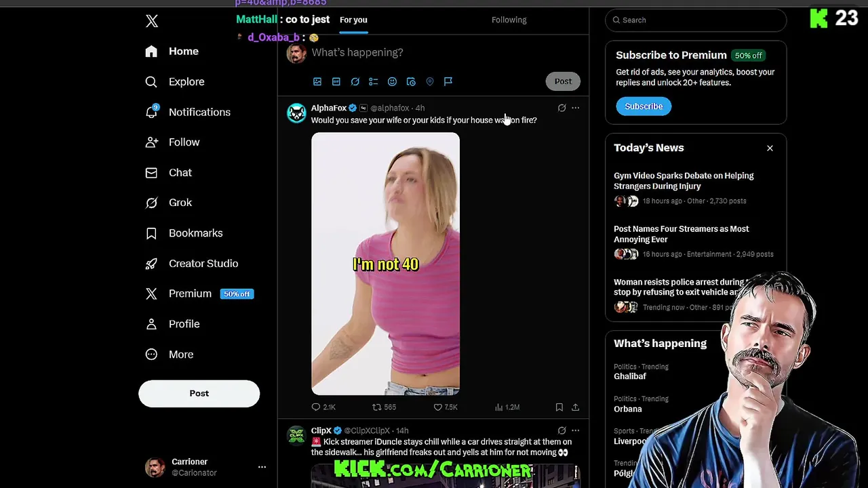The width and height of the screenshot is (868, 488).
Task: Open more options on AlphaFox post
Action: click(x=576, y=108)
